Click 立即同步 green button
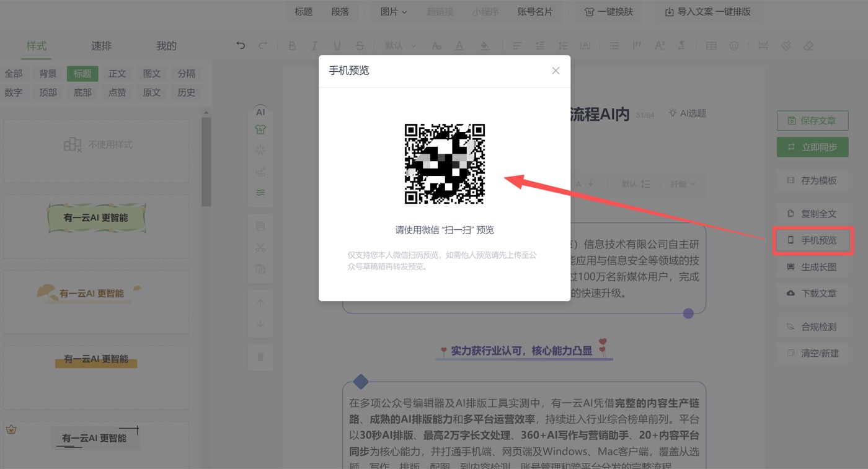The height and width of the screenshot is (469, 868). [812, 147]
